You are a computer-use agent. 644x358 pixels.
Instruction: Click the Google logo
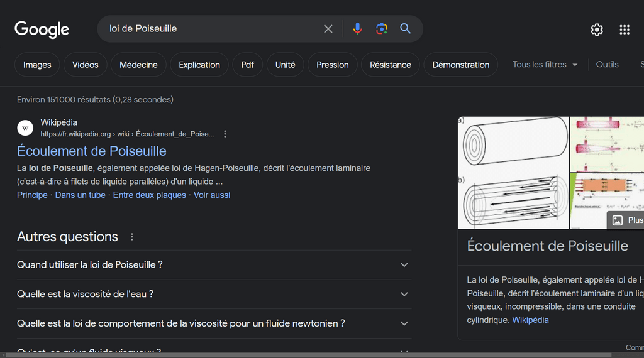42,30
